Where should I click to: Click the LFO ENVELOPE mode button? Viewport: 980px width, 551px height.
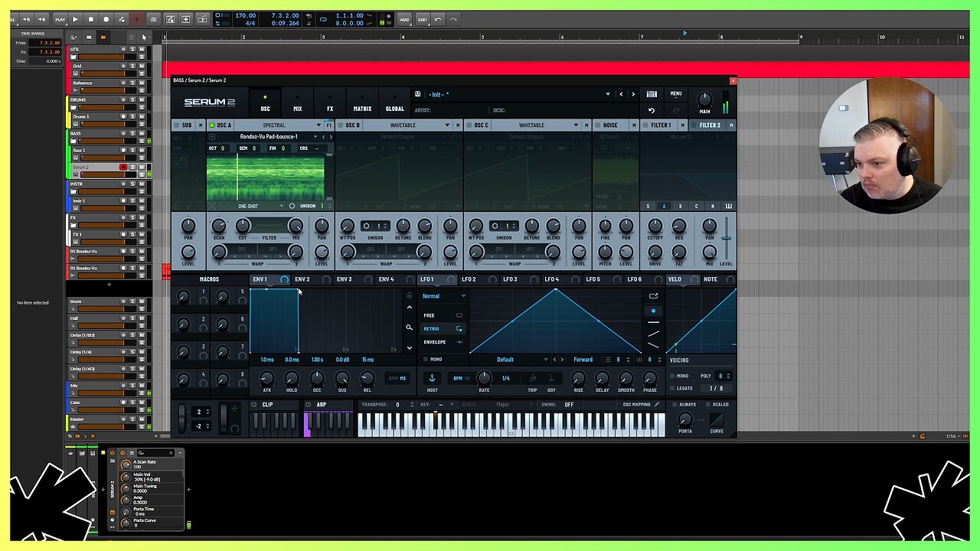[443, 342]
